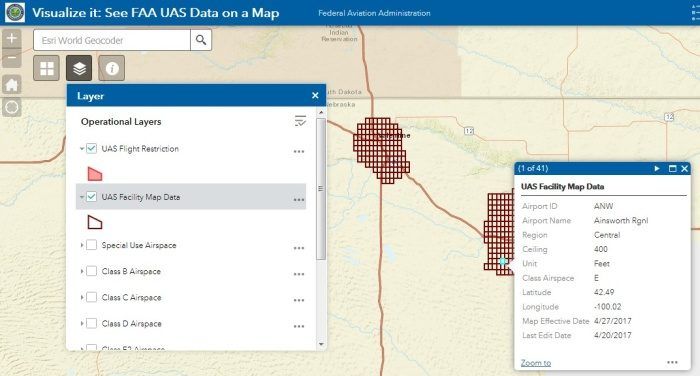Click the northwestern red grid cluster
700x376 pixels.
coord(381,150)
